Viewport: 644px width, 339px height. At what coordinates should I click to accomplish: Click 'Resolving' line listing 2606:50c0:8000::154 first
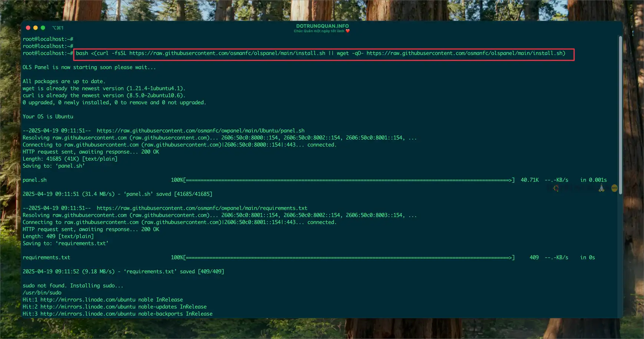[220, 138]
